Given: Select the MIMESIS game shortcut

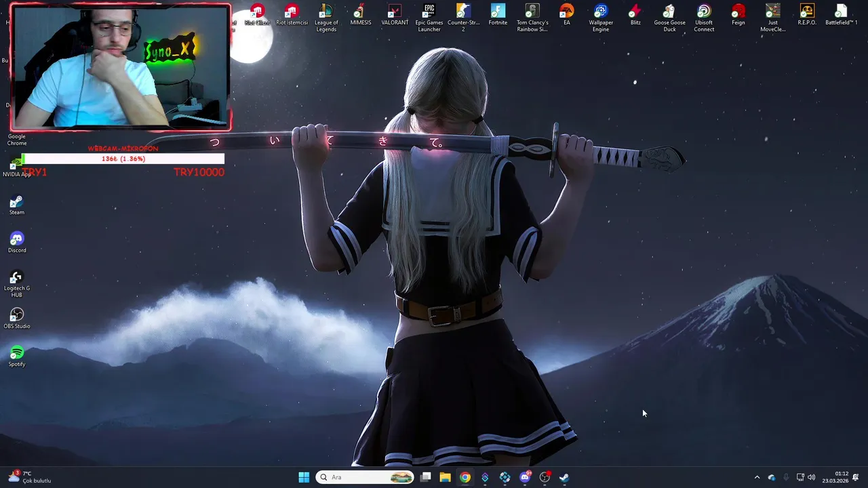Looking at the screenshot, I should pos(361,14).
